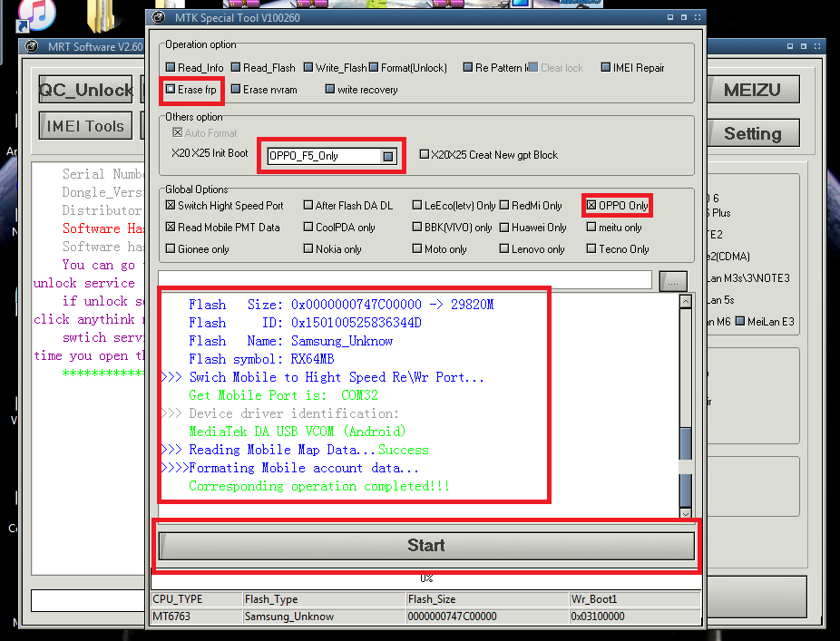The height and width of the screenshot is (641, 840).
Task: Uncheck Read Mobile PMT Data
Action: (171, 227)
